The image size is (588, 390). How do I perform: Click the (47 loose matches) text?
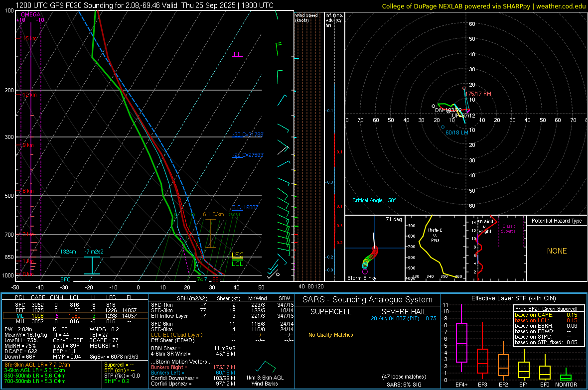tap(404, 377)
